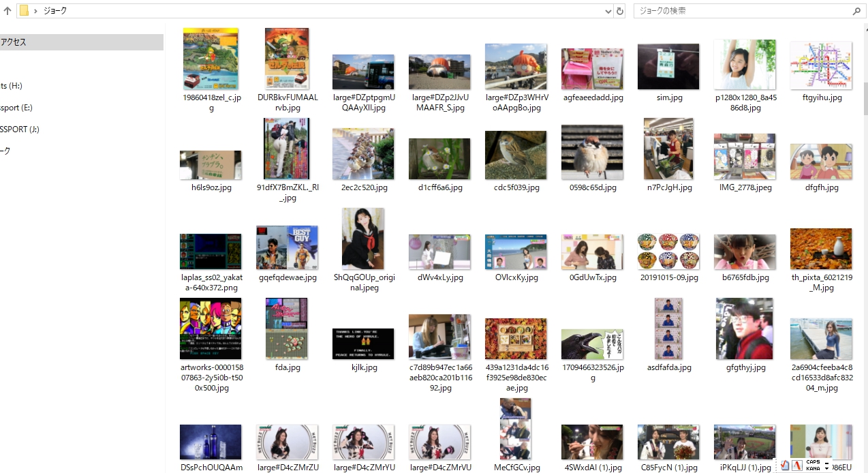Expand the address bar history dropdown
The width and height of the screenshot is (868, 473).
[608, 11]
